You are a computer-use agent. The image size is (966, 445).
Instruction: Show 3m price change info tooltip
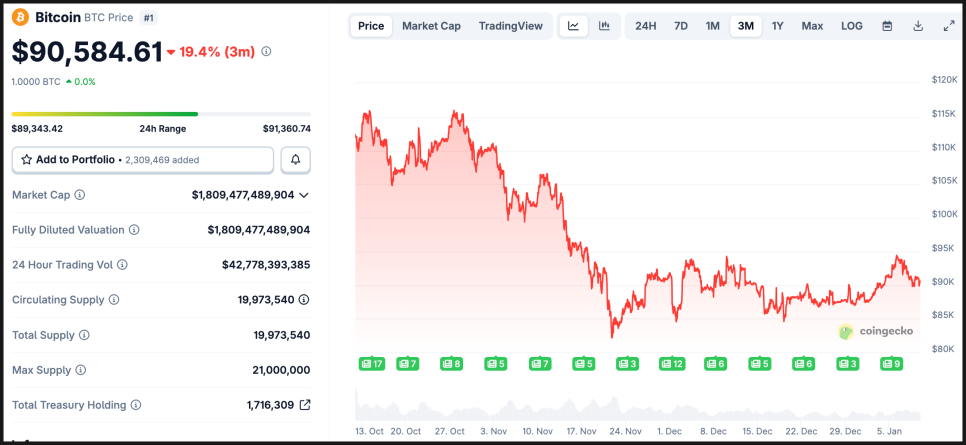click(266, 51)
